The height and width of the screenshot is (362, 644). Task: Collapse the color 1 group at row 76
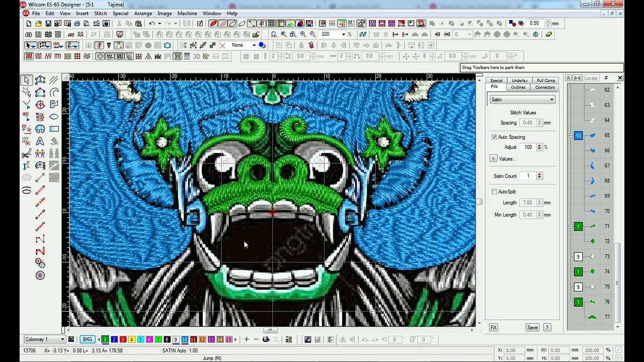571,302
